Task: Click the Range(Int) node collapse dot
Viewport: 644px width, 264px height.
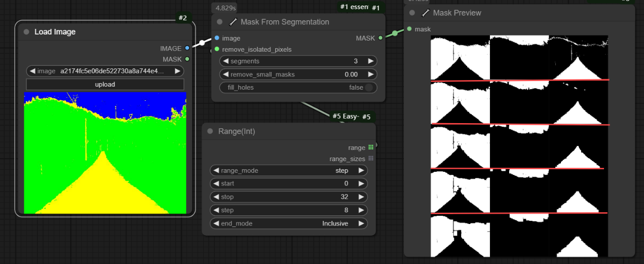Action: [210, 131]
